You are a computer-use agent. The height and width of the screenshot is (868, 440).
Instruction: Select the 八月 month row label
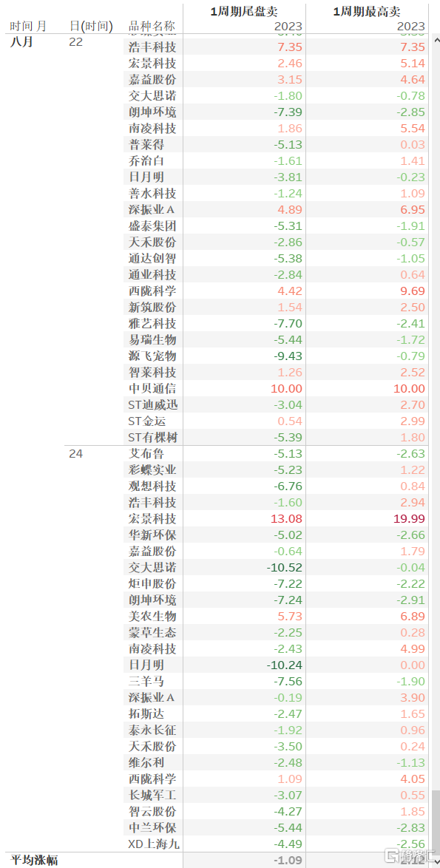(21, 42)
